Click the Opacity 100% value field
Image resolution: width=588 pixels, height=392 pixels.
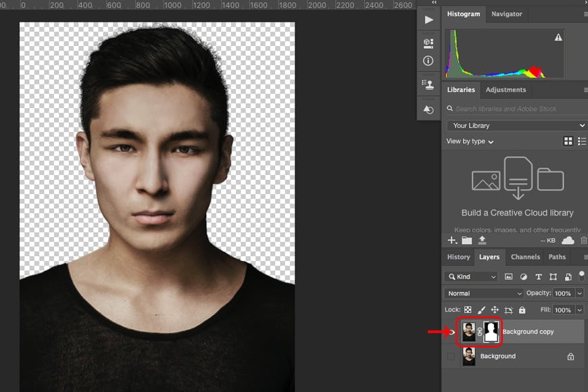pos(563,293)
